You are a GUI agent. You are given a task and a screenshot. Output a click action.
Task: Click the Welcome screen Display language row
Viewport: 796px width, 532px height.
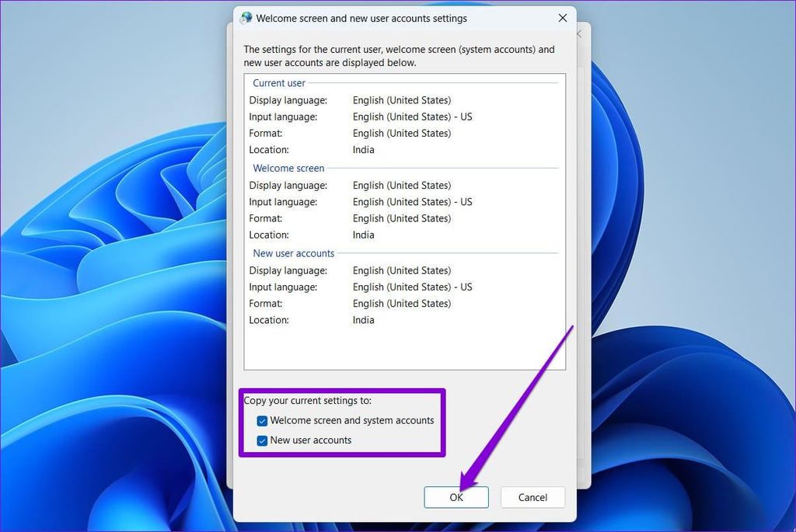[350, 186]
